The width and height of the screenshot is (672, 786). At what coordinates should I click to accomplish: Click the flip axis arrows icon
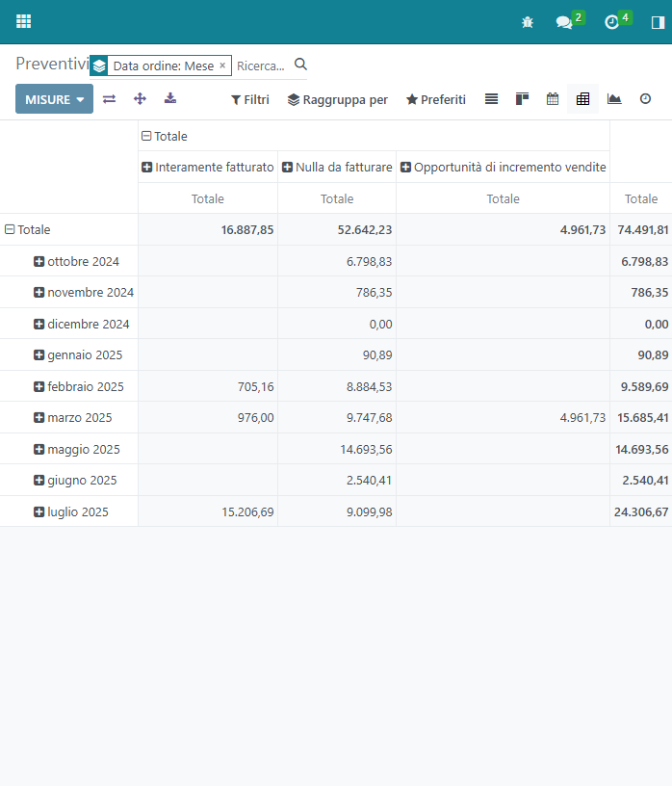[x=109, y=99]
